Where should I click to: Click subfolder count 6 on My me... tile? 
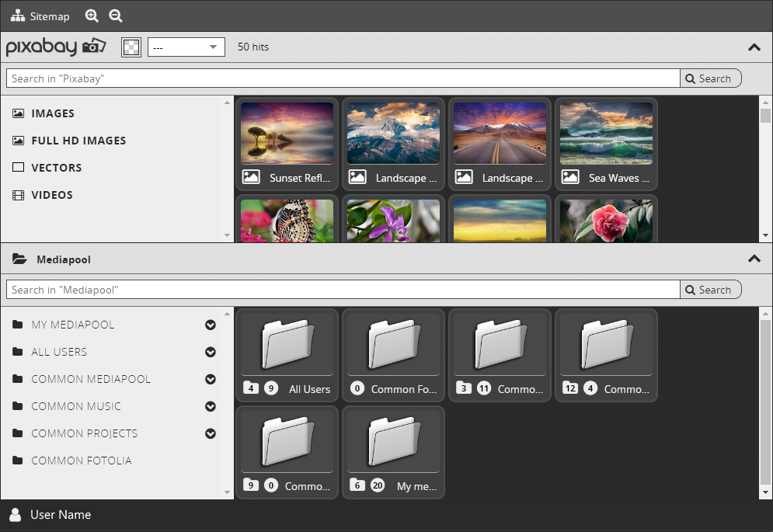[357, 485]
